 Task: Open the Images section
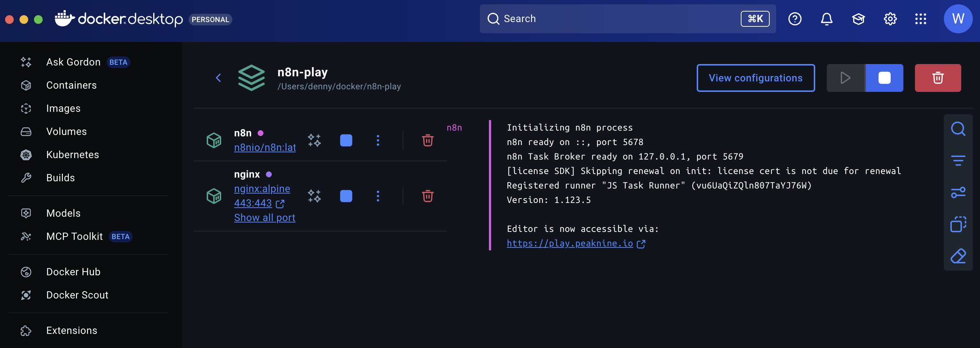63,108
